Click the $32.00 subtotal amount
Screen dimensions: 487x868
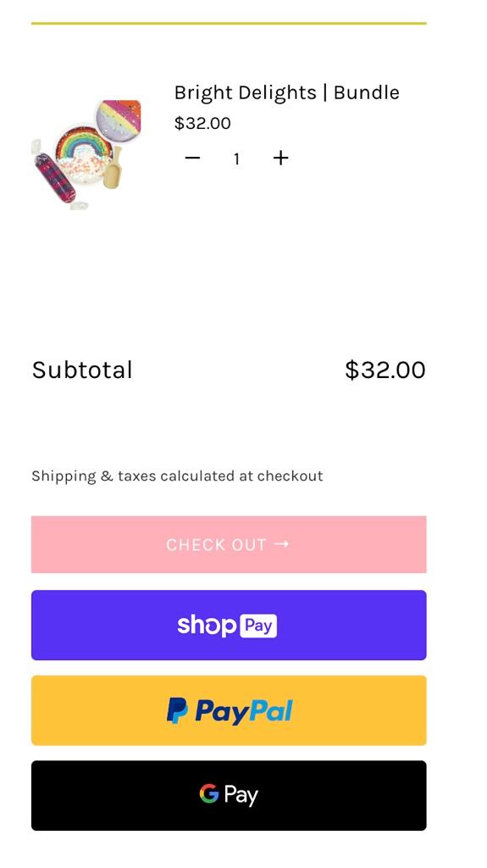(385, 370)
